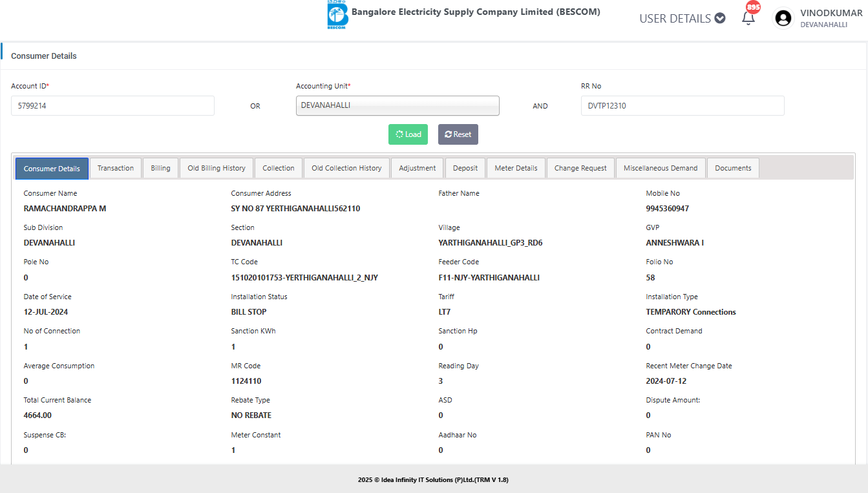The height and width of the screenshot is (493, 868).
Task: Switch to the Transaction tab
Action: (116, 168)
